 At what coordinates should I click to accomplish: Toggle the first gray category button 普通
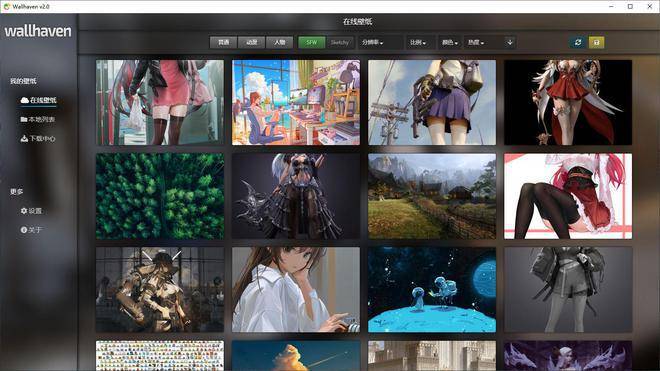[223, 42]
